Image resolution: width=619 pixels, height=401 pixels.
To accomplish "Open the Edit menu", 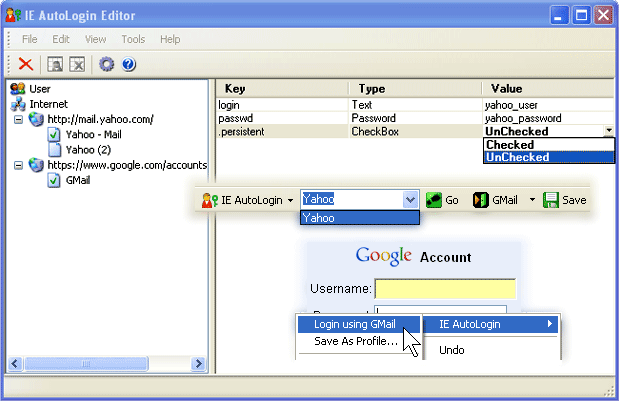I will [x=61, y=39].
